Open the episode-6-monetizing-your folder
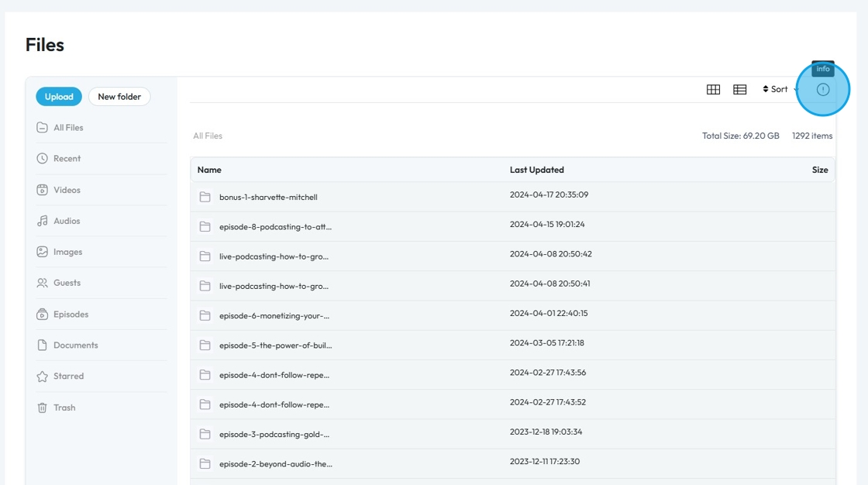 tap(274, 315)
